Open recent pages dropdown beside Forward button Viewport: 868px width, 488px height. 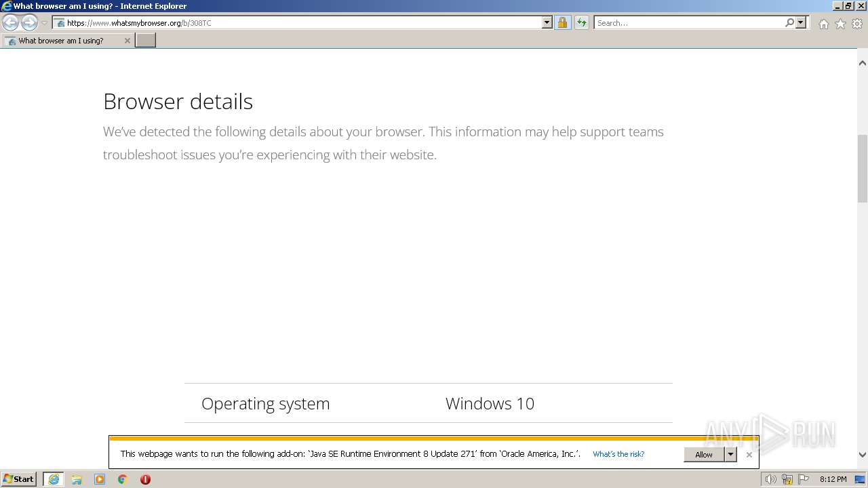pos(45,23)
